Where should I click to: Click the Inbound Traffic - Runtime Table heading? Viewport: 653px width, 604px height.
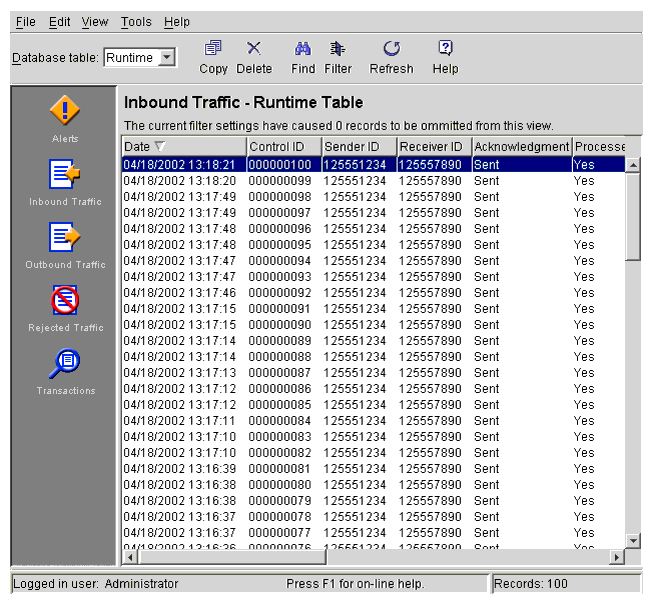coord(244,102)
